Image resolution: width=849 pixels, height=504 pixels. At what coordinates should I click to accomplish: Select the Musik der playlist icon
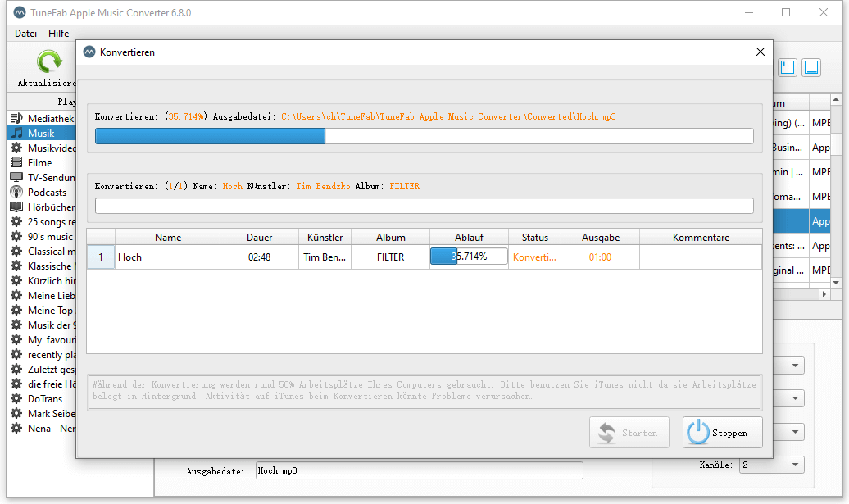click(16, 325)
